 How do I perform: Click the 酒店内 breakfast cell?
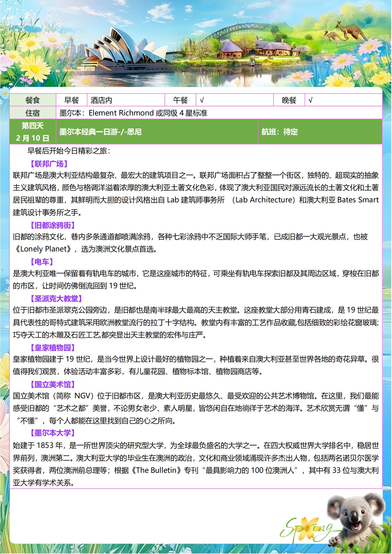pos(126,100)
